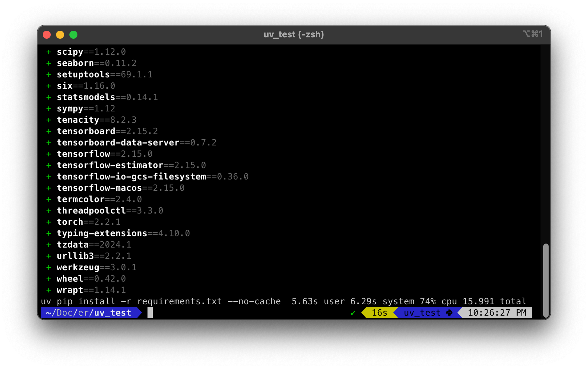
Task: Click the "74% cpu" timing value
Action: [438, 301]
